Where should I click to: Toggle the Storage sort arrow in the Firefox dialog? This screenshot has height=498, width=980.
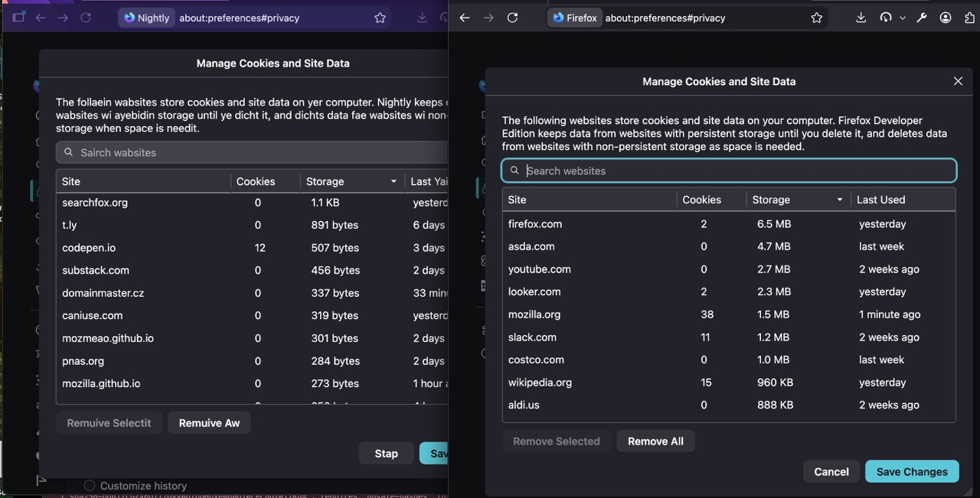pos(839,200)
